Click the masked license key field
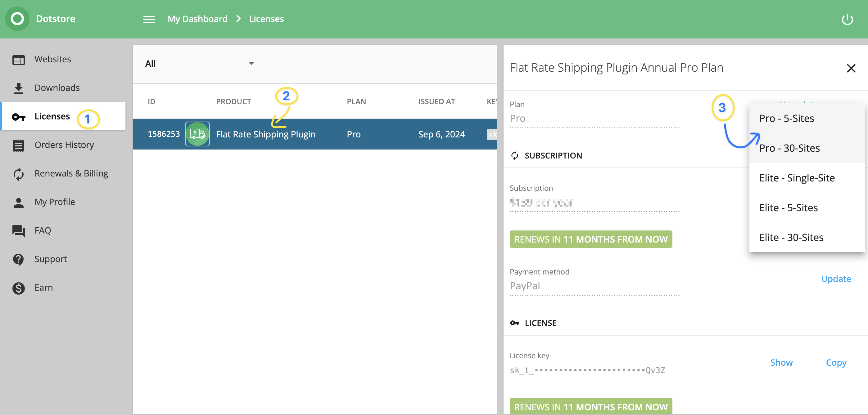The height and width of the screenshot is (415, 868). pyautogui.click(x=594, y=370)
